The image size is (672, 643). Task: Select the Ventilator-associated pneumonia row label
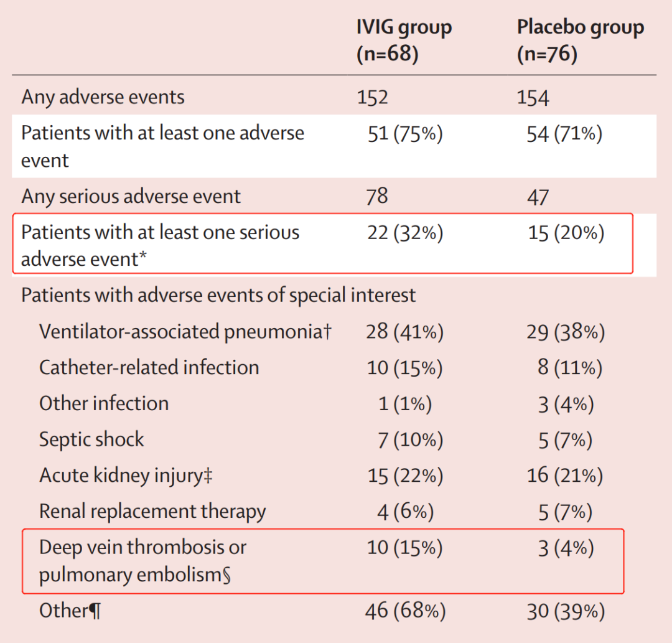tap(185, 332)
